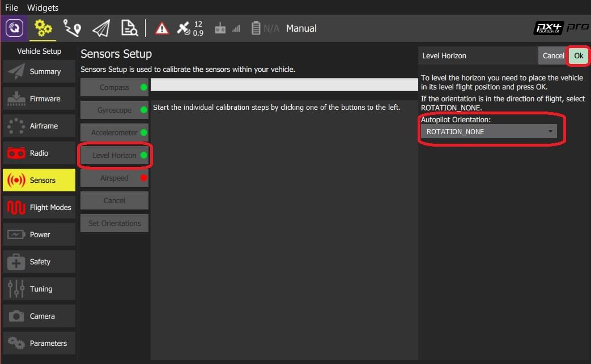Go to the Parameters setup page
Viewport: 591px width, 364px height.
[x=39, y=343]
